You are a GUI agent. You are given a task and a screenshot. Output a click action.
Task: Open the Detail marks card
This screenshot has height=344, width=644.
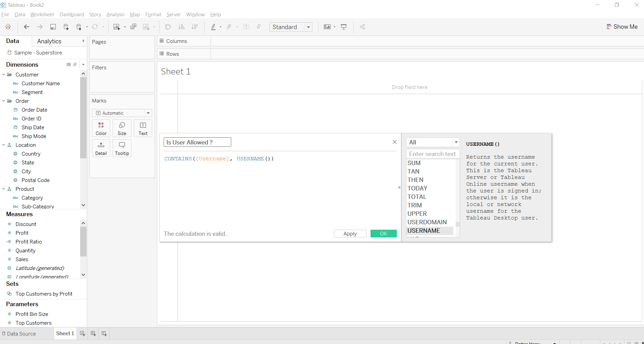coord(101,148)
